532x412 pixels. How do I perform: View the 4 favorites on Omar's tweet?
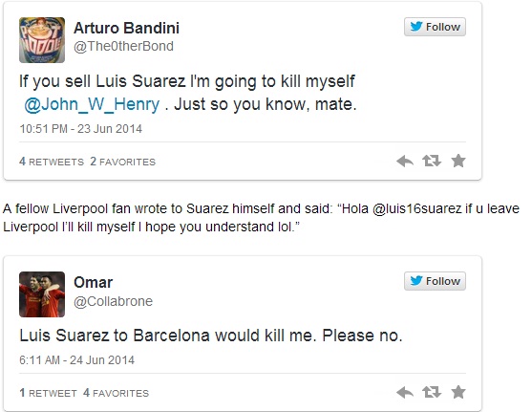[116, 393]
